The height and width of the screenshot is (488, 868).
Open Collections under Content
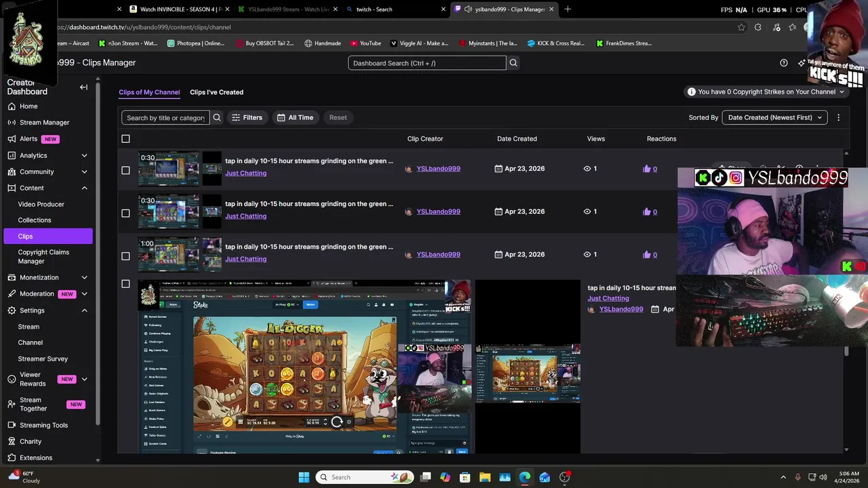pos(35,220)
